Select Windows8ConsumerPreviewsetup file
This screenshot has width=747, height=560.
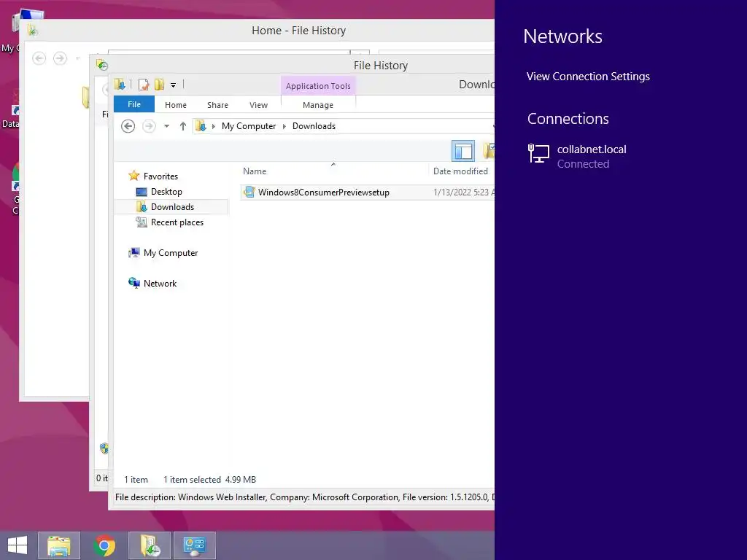pyautogui.click(x=324, y=192)
